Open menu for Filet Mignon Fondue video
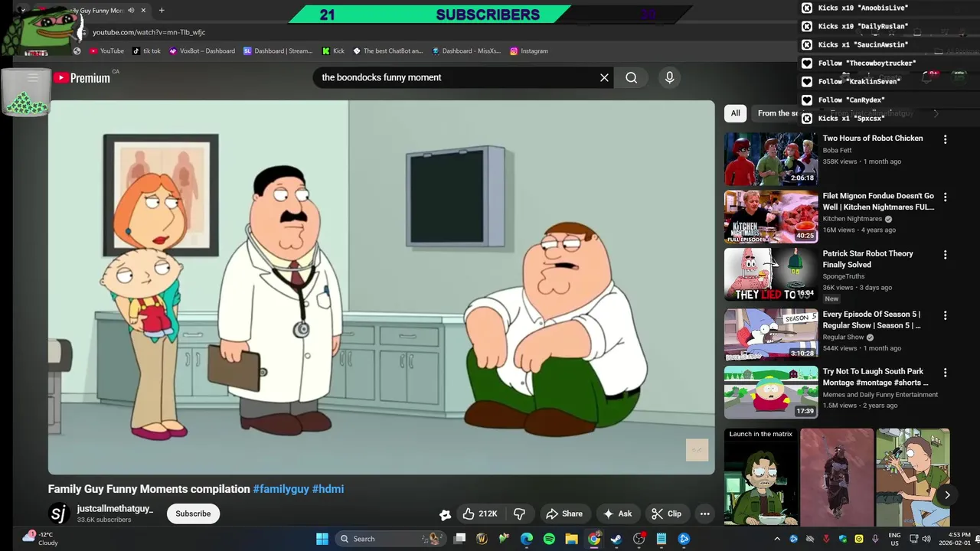Image resolution: width=980 pixels, height=551 pixels. click(945, 197)
